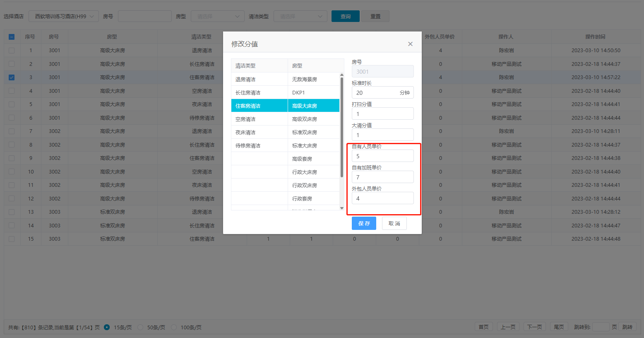The width and height of the screenshot is (644, 338).
Task: Select 高级双床房 in dialog room type list
Action: pos(314,119)
